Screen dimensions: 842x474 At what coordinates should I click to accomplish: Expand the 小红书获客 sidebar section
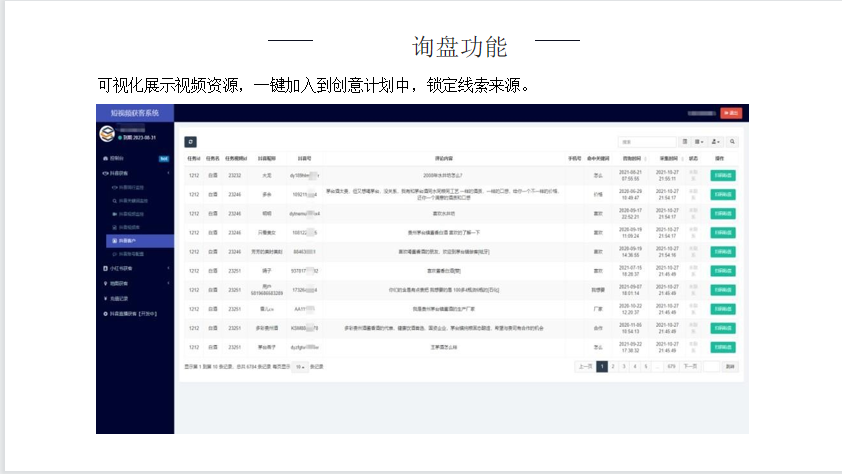point(135,268)
